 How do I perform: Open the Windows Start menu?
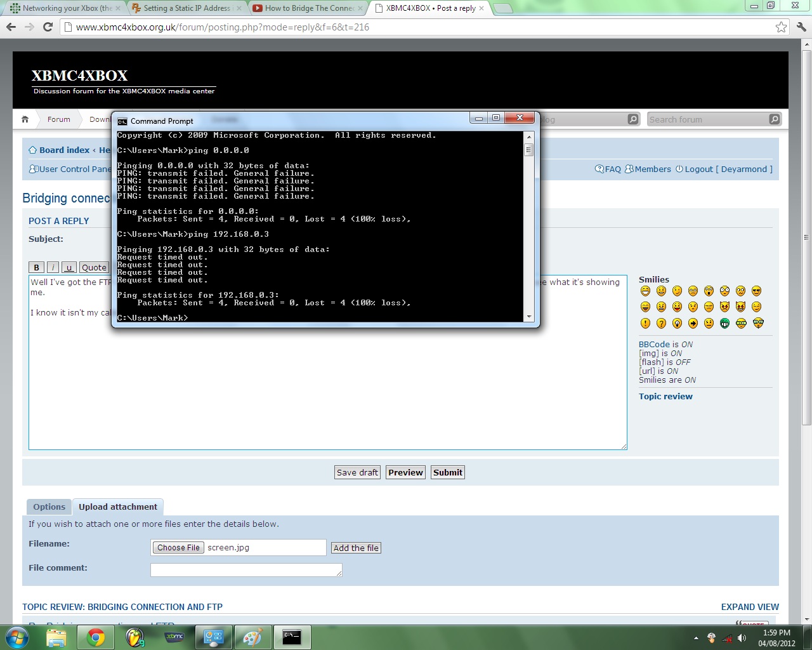pyautogui.click(x=17, y=637)
